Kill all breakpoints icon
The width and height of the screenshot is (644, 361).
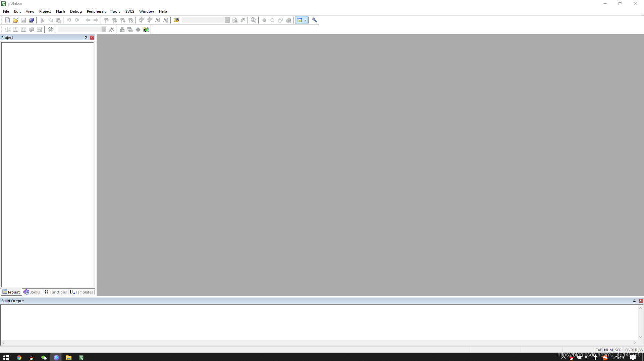click(288, 20)
